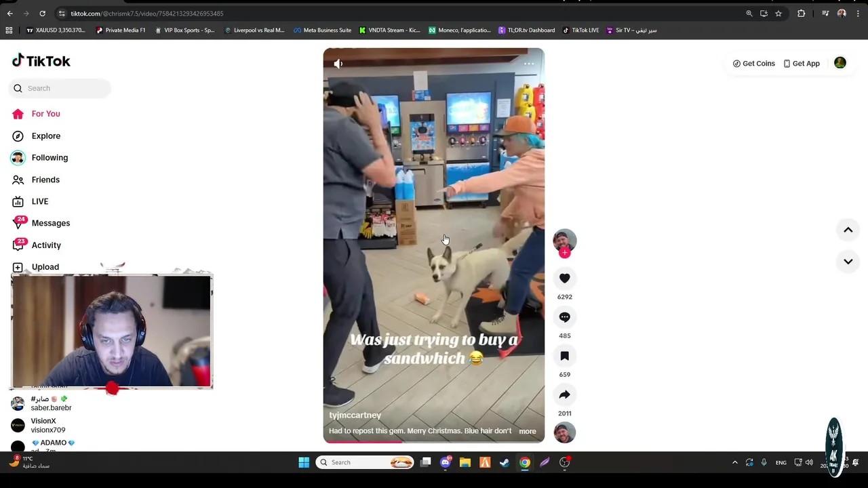Image resolution: width=868 pixels, height=488 pixels.
Task: Open Steam from the taskbar
Action: [505, 462]
